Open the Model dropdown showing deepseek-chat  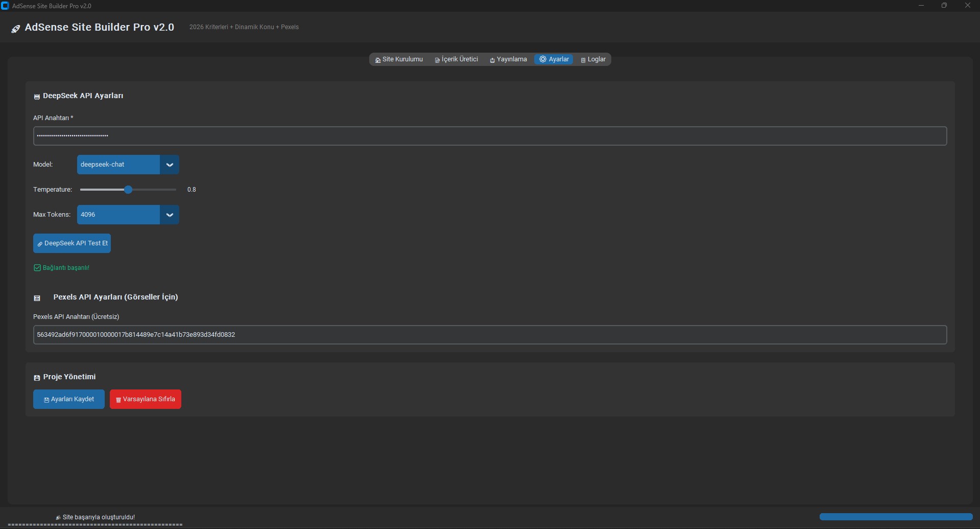pos(128,165)
